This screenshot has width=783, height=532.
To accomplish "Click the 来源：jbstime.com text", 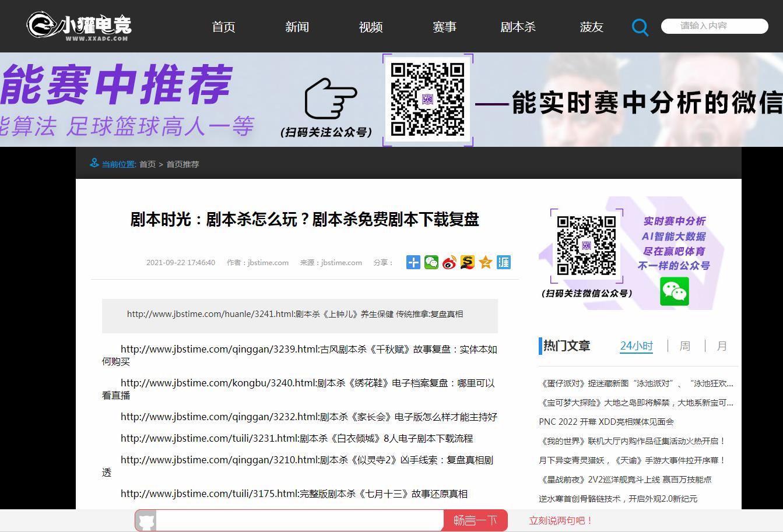I will tap(331, 263).
